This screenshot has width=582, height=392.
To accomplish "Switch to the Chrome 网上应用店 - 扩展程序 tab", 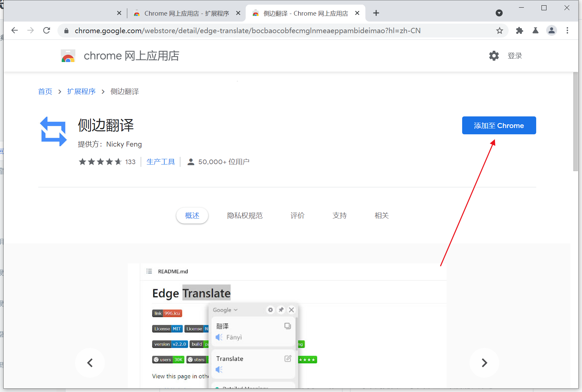I will tap(187, 13).
